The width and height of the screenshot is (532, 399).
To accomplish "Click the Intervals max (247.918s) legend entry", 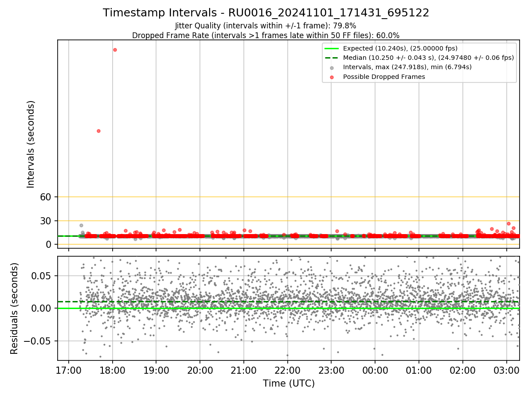I will [x=407, y=67].
